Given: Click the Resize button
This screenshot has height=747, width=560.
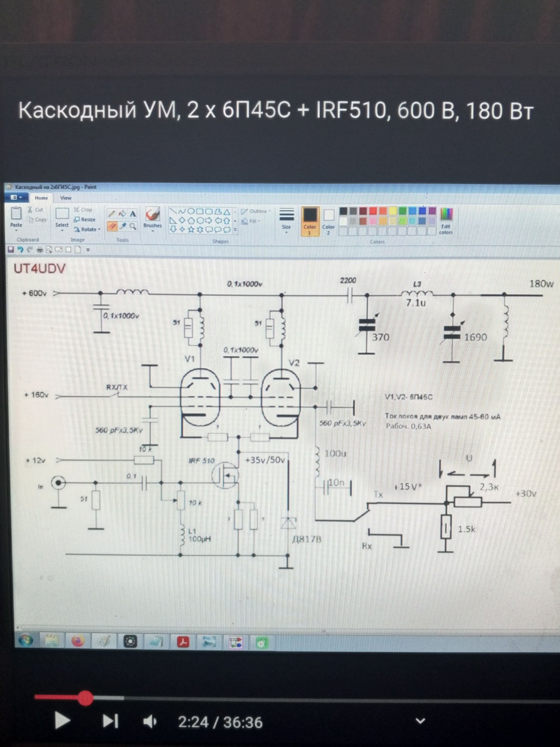Looking at the screenshot, I should point(85,220).
